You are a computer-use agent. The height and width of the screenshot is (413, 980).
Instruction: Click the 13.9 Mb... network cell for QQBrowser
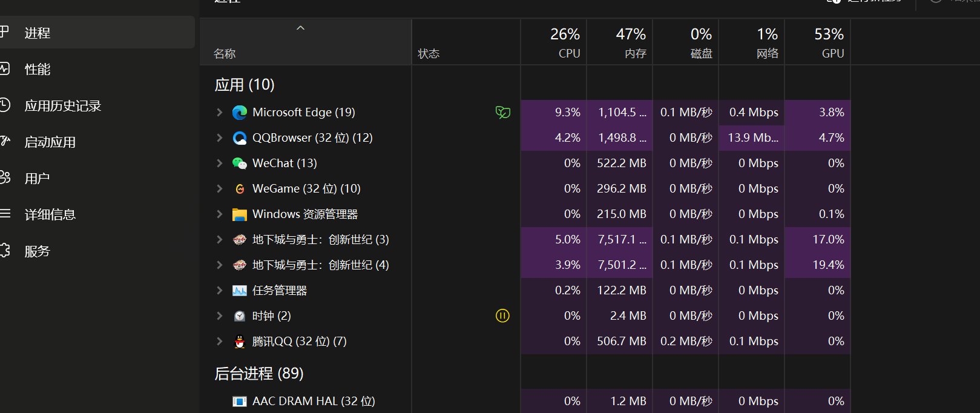pos(751,137)
